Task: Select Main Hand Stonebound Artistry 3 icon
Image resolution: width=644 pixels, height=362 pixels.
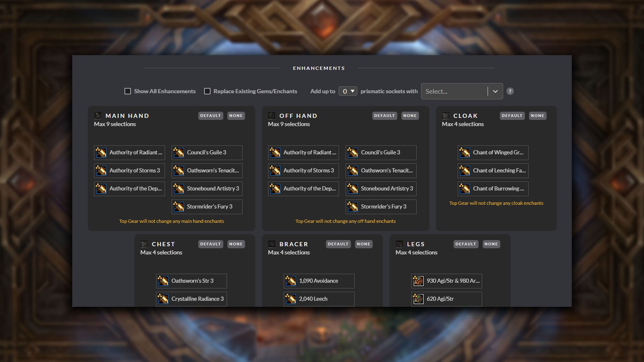Action: click(179, 189)
